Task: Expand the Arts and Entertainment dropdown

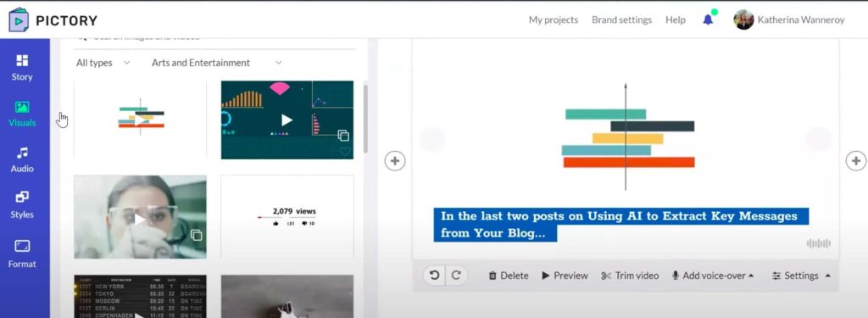Action: pyautogui.click(x=216, y=63)
